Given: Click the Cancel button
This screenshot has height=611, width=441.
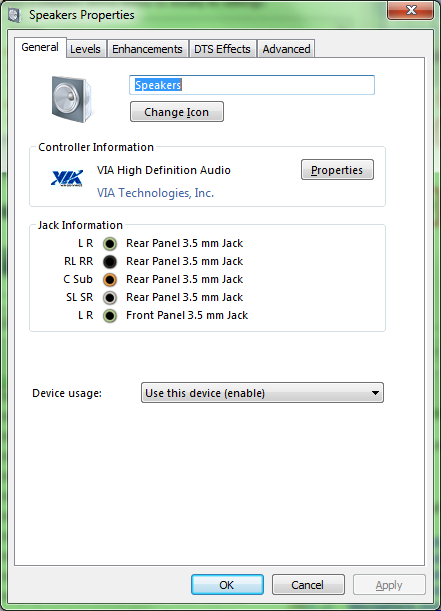Looking at the screenshot, I should point(308,585).
